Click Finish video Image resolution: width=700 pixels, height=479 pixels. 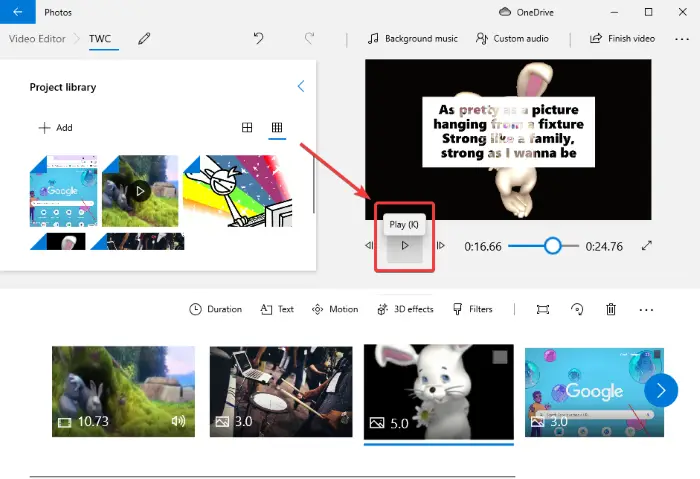pos(622,39)
